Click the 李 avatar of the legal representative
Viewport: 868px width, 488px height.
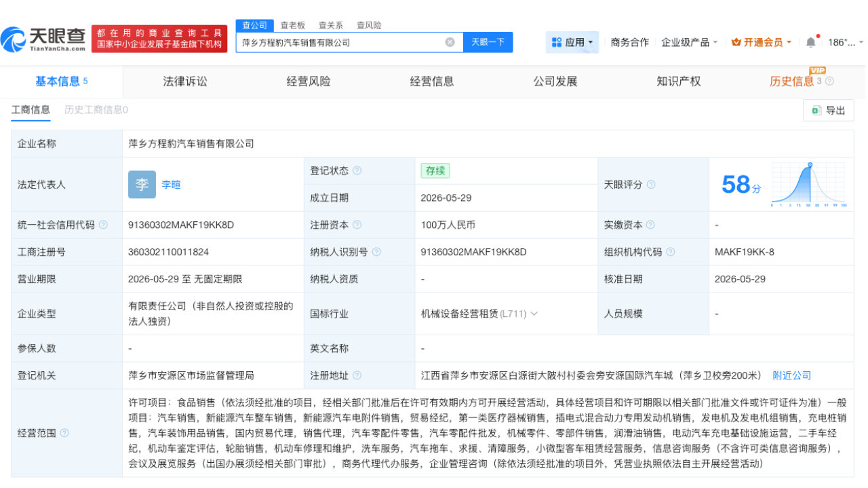[x=142, y=185]
